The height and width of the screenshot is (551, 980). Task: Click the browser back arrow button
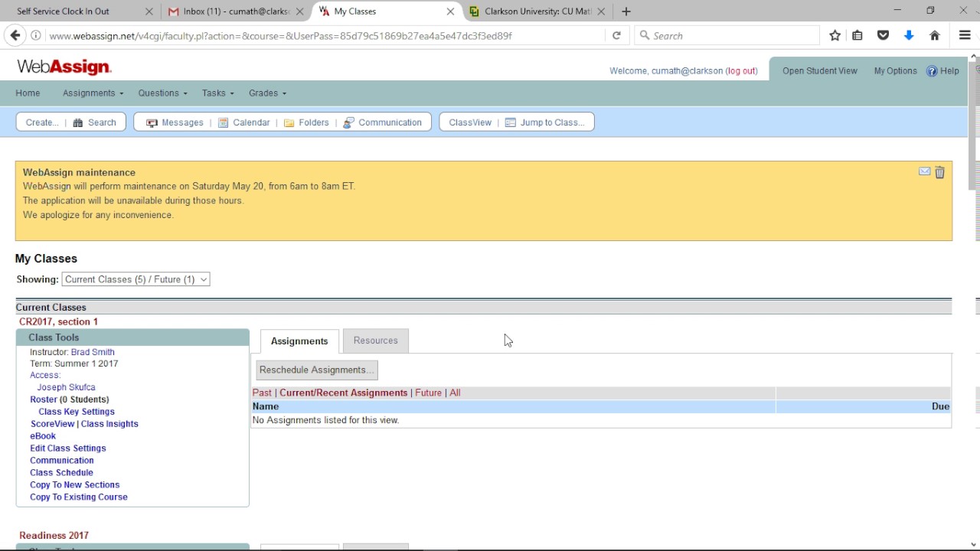(x=15, y=35)
